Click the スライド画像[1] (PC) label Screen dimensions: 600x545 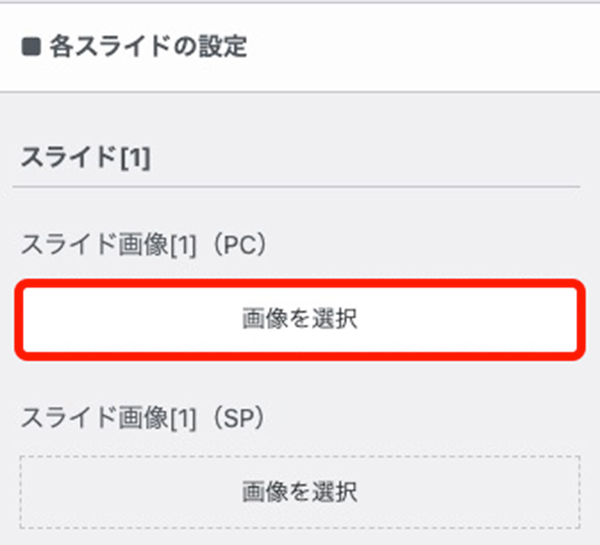[143, 244]
